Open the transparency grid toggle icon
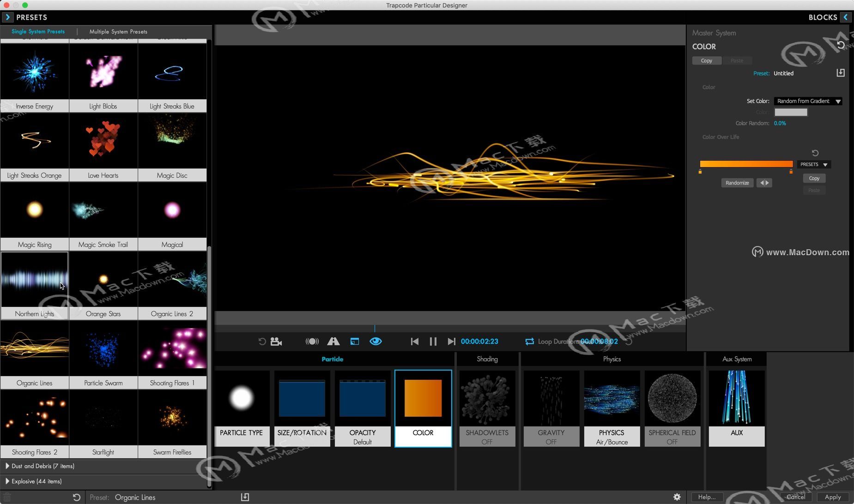 (355, 342)
